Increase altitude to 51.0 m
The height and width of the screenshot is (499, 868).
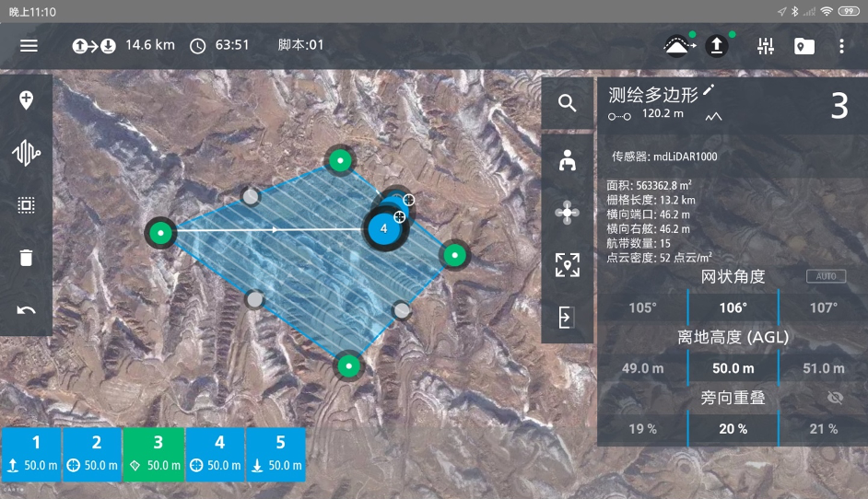pyautogui.click(x=823, y=368)
